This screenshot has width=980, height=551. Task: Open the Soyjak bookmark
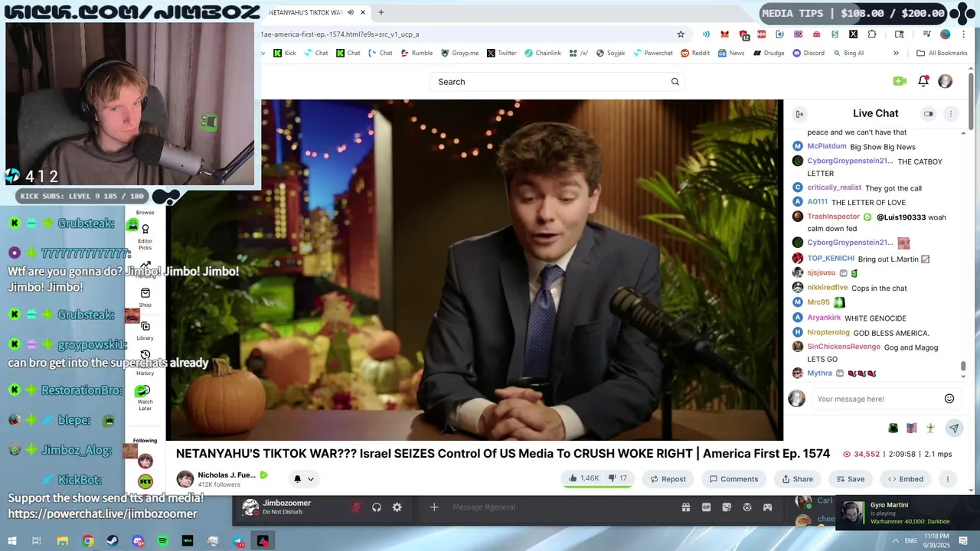(x=610, y=53)
